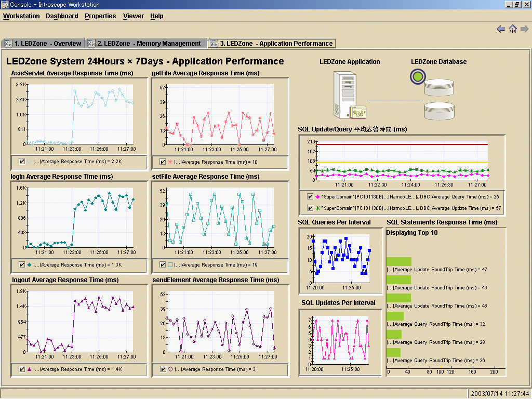Toggle sendElement Average Response Time checkbox
Viewport: 532px width, 399px height.
coord(163,369)
